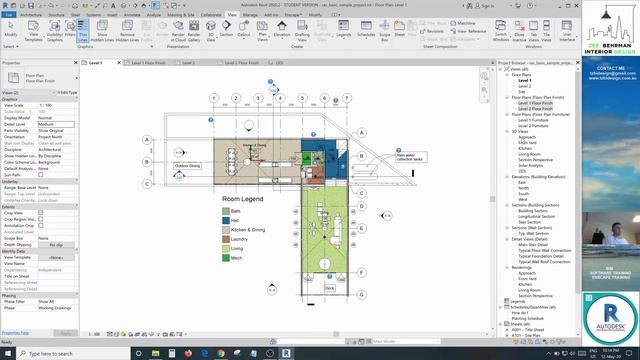Open view Filters tool
This screenshot has width=640, height=360.
pos(70,30)
